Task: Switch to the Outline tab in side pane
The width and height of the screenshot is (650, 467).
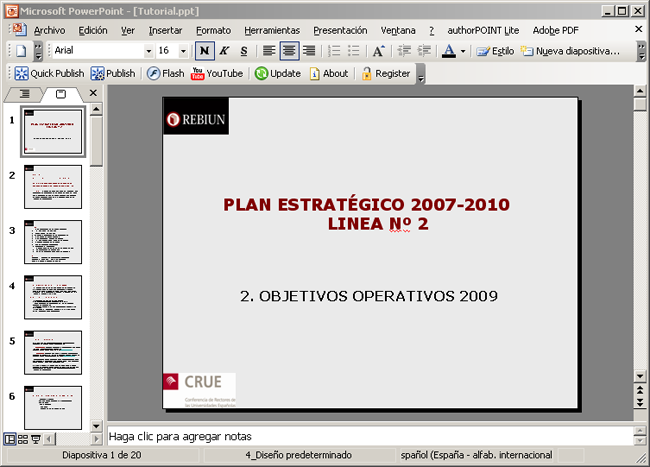Action: tap(24, 94)
